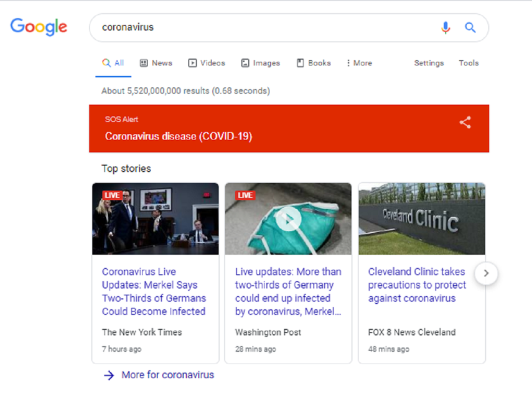
Task: Click the arrow beside More for coronavirus
Action: (109, 375)
